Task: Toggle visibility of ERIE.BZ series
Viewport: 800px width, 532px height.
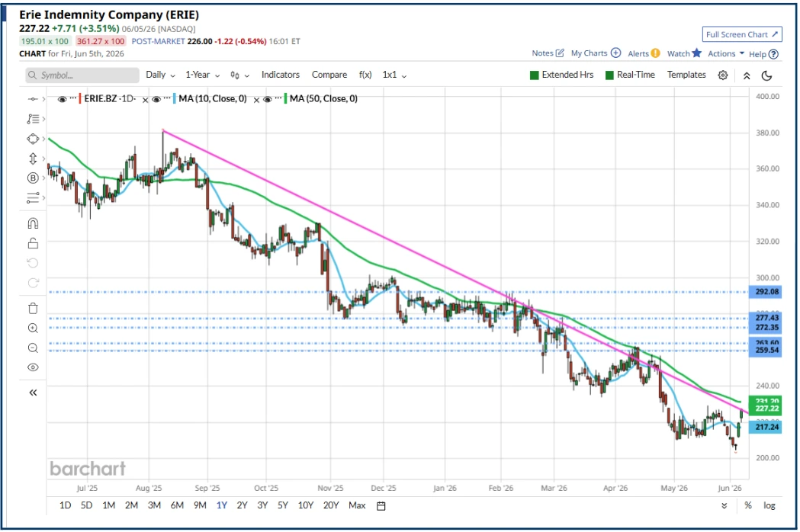Action: coord(63,99)
